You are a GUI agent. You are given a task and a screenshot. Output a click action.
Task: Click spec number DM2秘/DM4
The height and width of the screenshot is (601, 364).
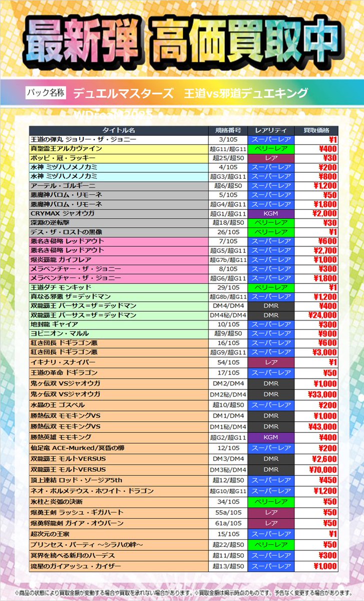228,395
